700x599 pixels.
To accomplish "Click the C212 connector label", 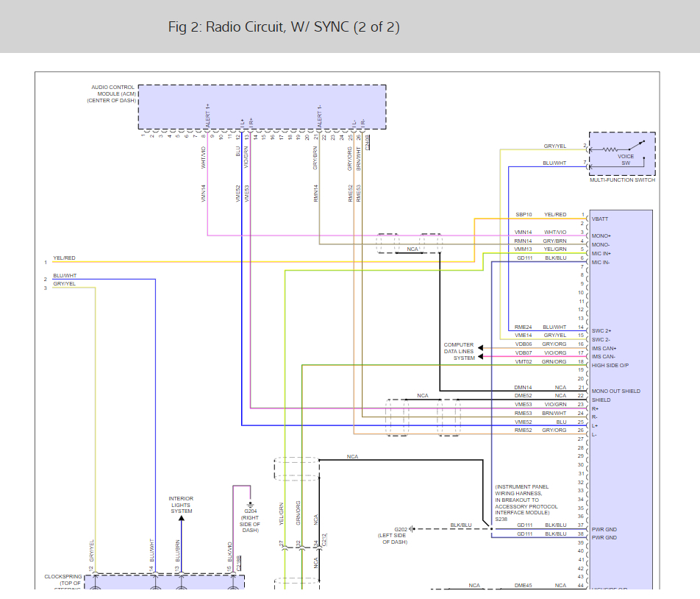I will (324, 541).
